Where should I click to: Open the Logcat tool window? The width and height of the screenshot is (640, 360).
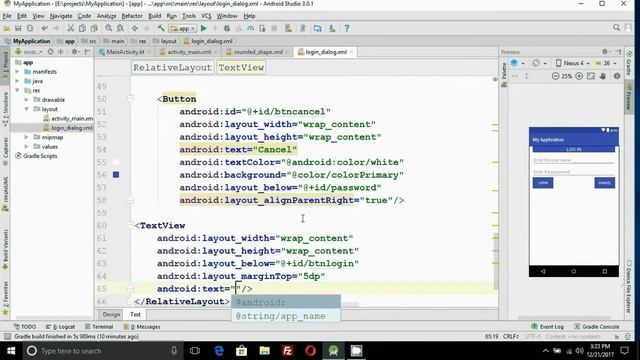(61, 327)
